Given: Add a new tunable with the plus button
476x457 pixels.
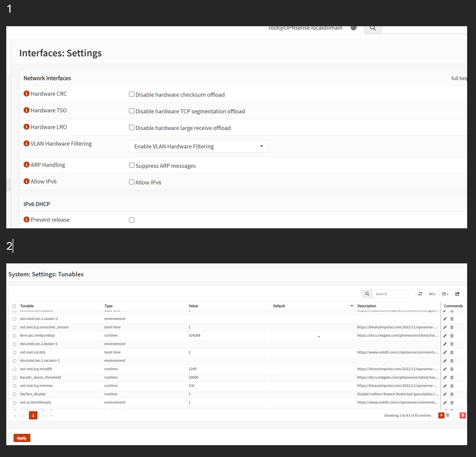Looking at the screenshot, I should click(x=441, y=415).
